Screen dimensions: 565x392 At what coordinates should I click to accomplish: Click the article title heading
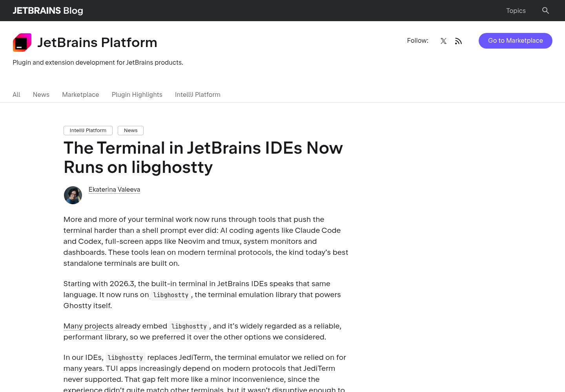[x=203, y=158]
